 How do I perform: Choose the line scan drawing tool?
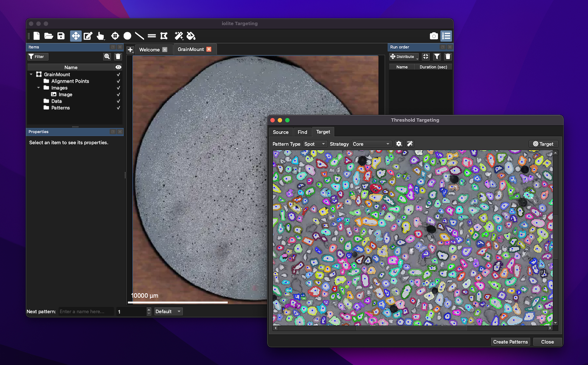[x=139, y=36]
